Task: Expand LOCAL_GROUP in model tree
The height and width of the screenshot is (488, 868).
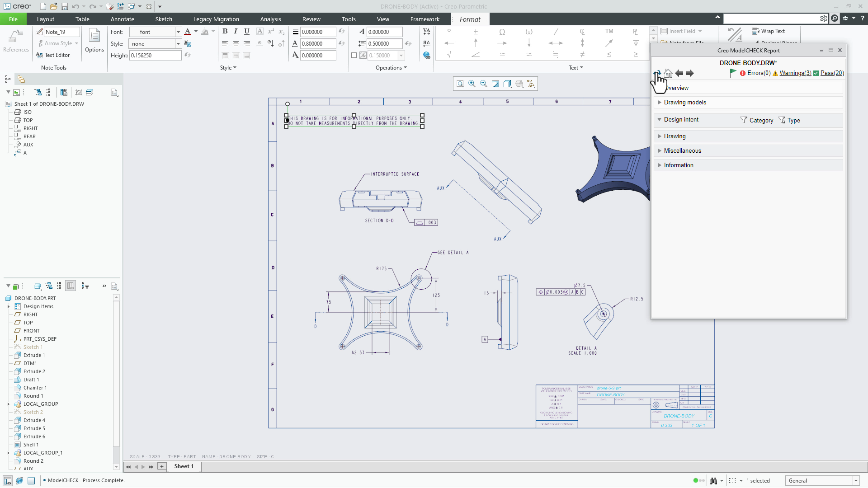Action: point(8,404)
